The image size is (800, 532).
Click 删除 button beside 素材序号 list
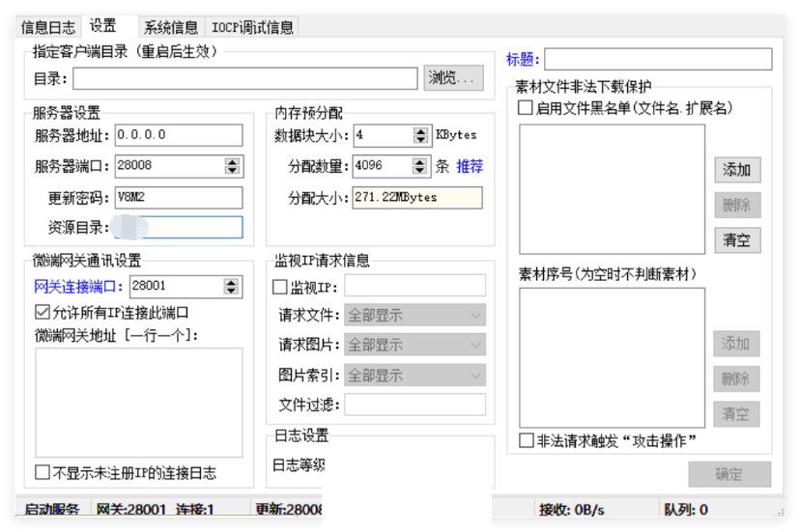[736, 379]
